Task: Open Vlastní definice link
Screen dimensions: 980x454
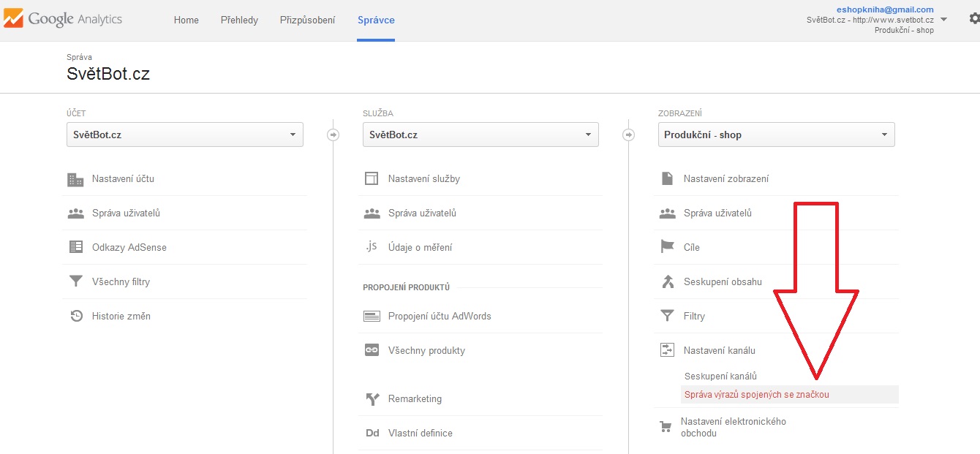Action: [x=421, y=433]
